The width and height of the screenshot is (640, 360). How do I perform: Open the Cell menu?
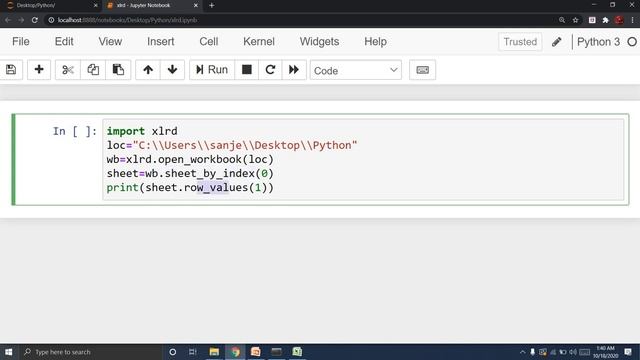(x=209, y=42)
